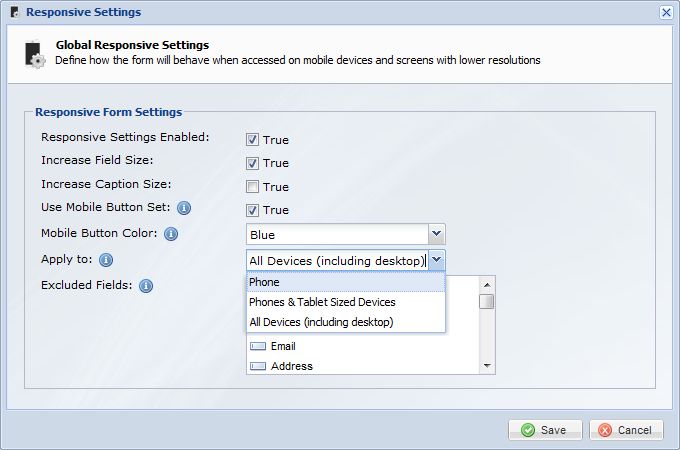Enable Increase Caption Size checkbox

(x=252, y=187)
